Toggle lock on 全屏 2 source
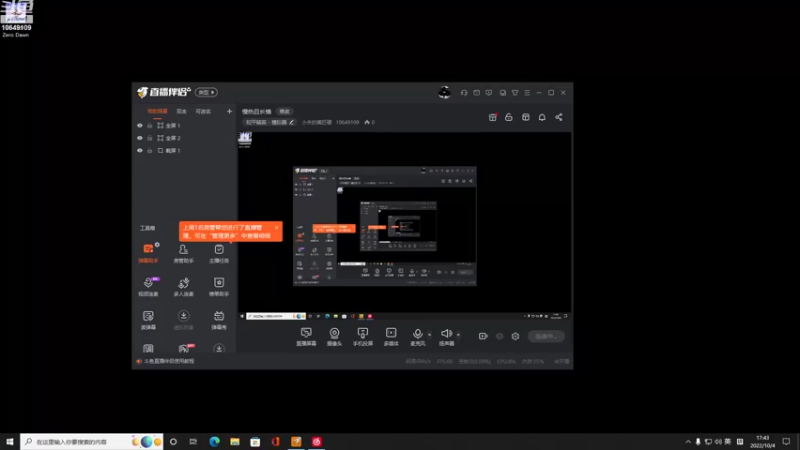800x450 pixels. click(x=149, y=138)
